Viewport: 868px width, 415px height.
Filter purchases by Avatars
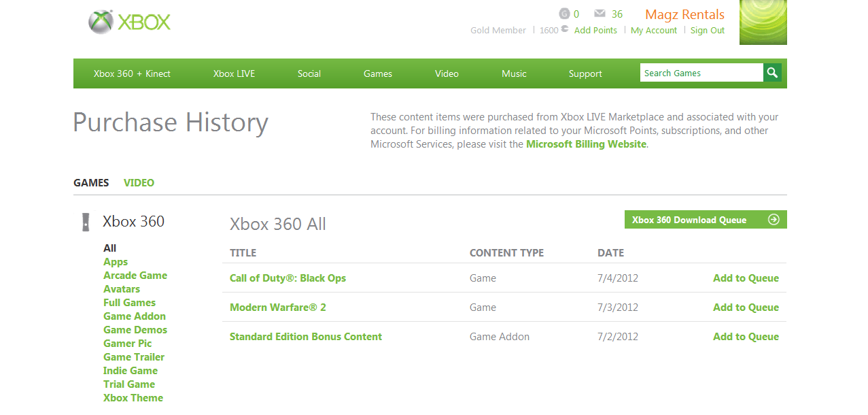click(x=122, y=288)
